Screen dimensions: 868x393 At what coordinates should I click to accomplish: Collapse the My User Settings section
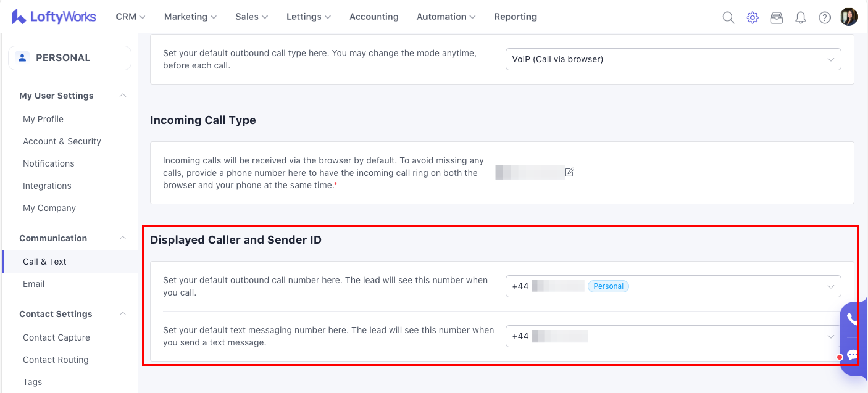tap(123, 96)
